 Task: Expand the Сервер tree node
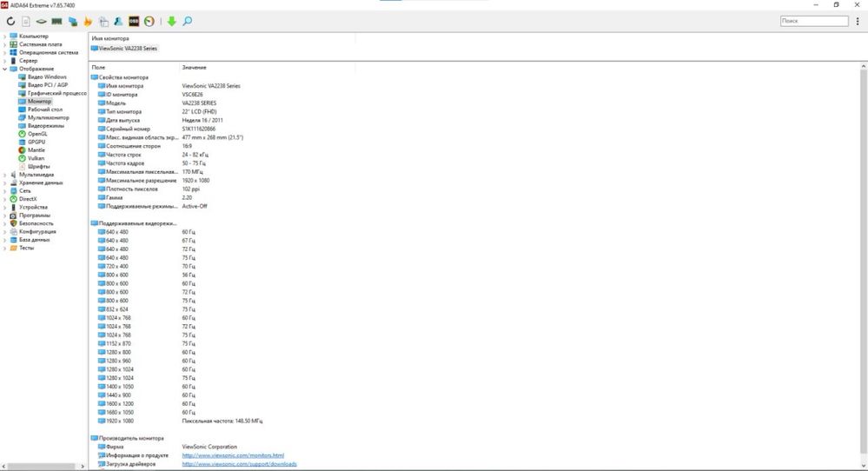click(x=5, y=61)
